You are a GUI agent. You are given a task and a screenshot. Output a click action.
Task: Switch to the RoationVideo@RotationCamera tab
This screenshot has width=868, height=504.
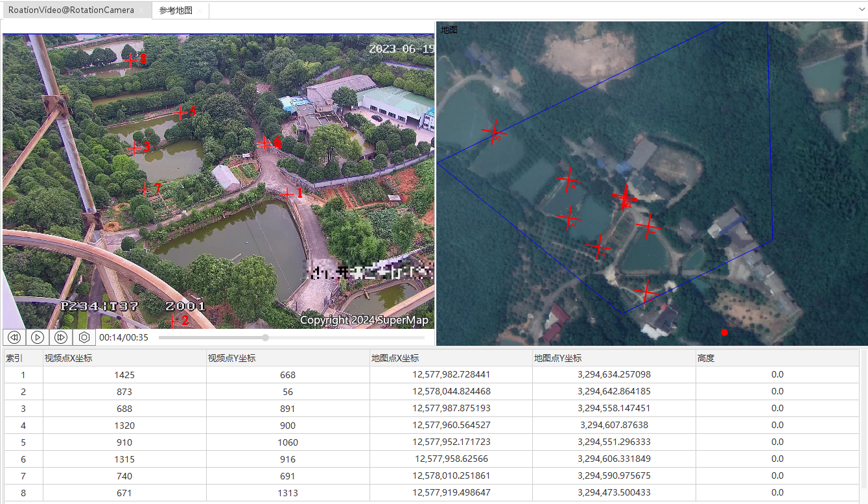coord(71,10)
